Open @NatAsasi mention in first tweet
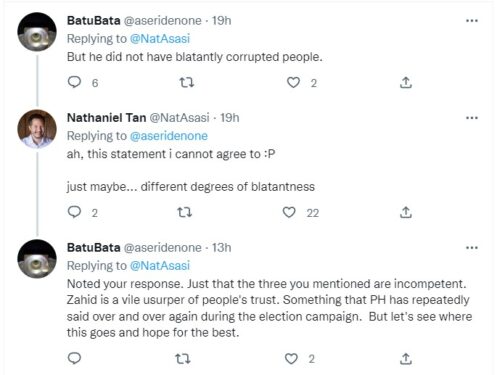This screenshot has width=497, height=375. point(160,39)
